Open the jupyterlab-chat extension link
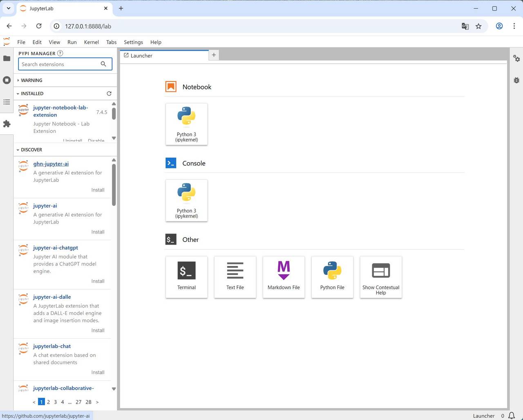Viewport: 523px width, 420px height. click(52, 346)
